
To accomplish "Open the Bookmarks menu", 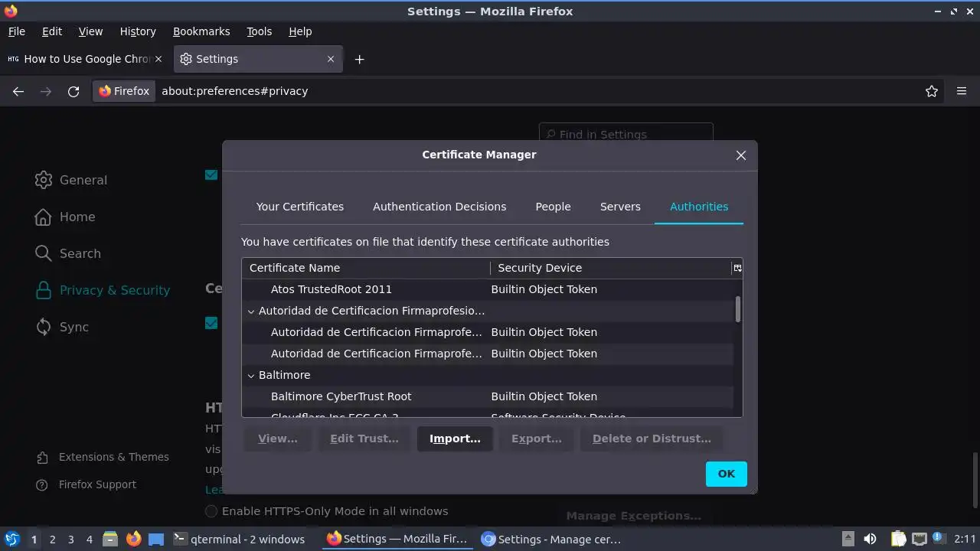I will [x=201, y=31].
